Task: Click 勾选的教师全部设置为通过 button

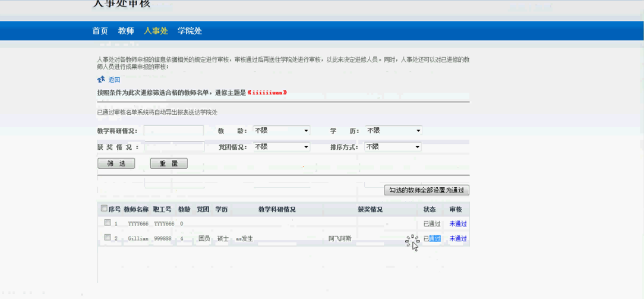Action: coord(427,190)
